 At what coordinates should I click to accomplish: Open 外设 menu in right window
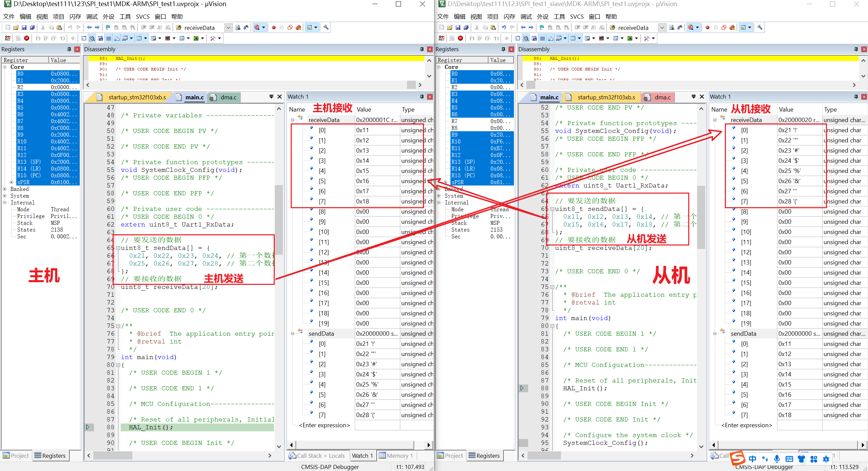tap(543, 17)
